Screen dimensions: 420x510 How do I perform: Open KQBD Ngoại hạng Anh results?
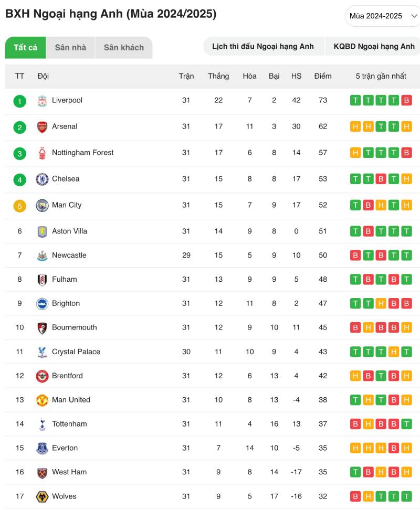374,47
